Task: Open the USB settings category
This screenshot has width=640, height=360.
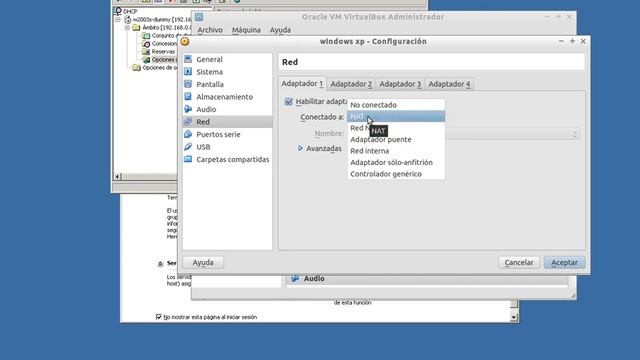Action: pos(227,147)
